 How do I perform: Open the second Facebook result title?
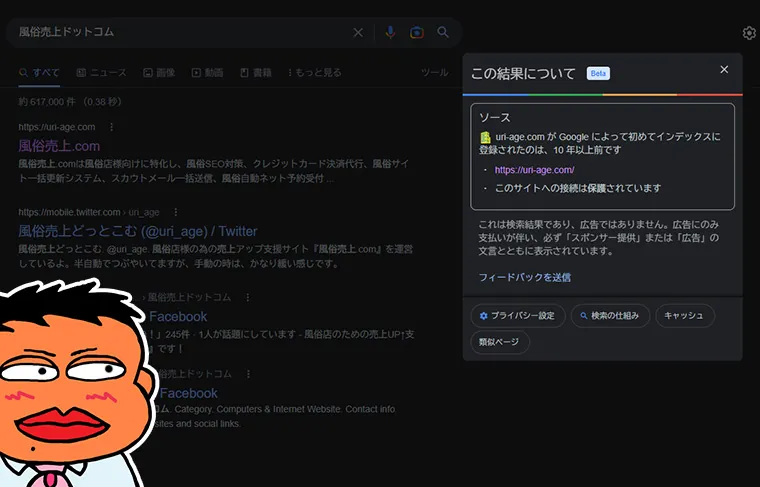[189, 393]
